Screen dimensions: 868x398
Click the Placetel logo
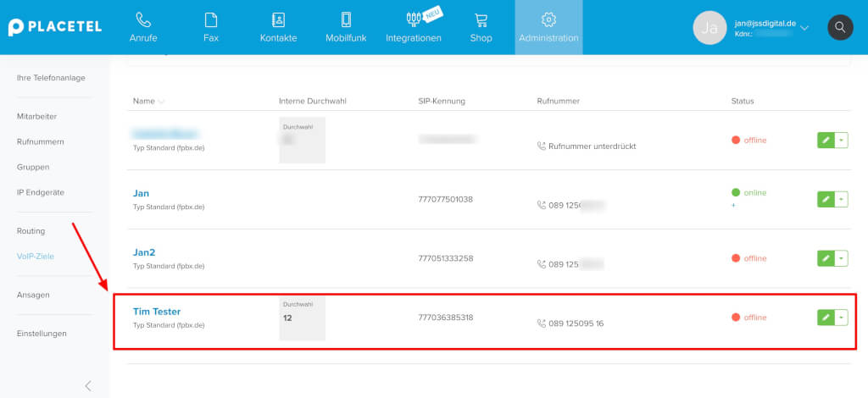pyautogui.click(x=55, y=27)
